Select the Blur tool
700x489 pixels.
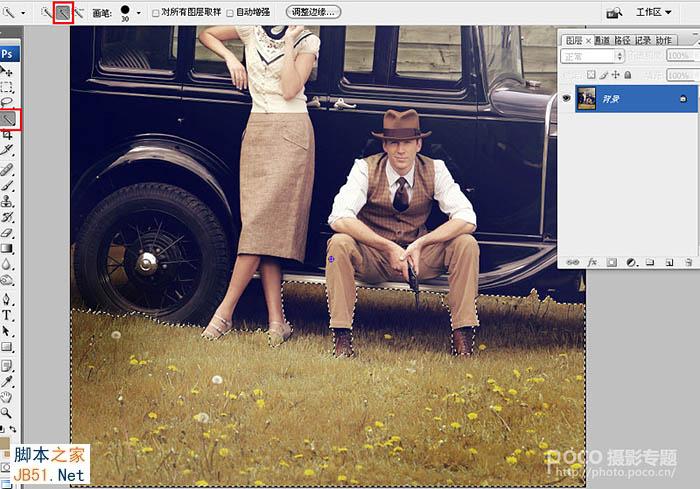coord(7,264)
